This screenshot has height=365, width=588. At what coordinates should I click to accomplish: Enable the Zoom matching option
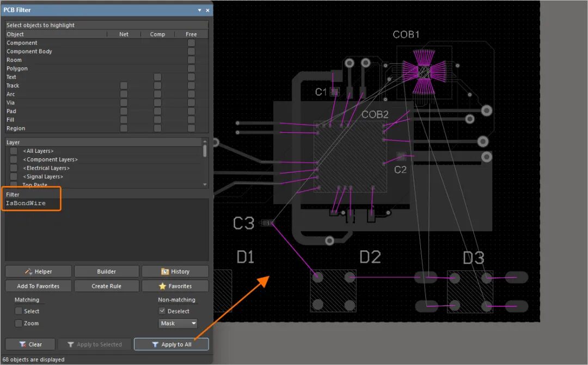point(19,323)
